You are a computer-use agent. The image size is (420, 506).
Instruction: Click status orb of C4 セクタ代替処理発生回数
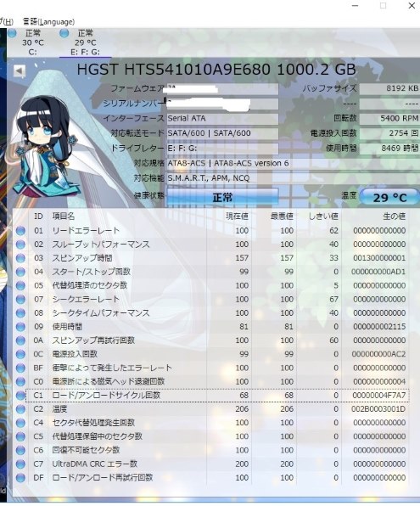pos(20,423)
